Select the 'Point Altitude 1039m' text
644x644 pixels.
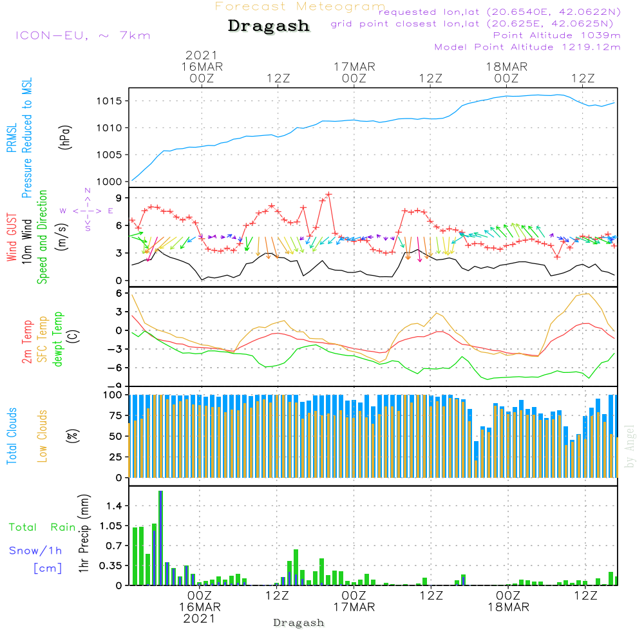click(556, 35)
